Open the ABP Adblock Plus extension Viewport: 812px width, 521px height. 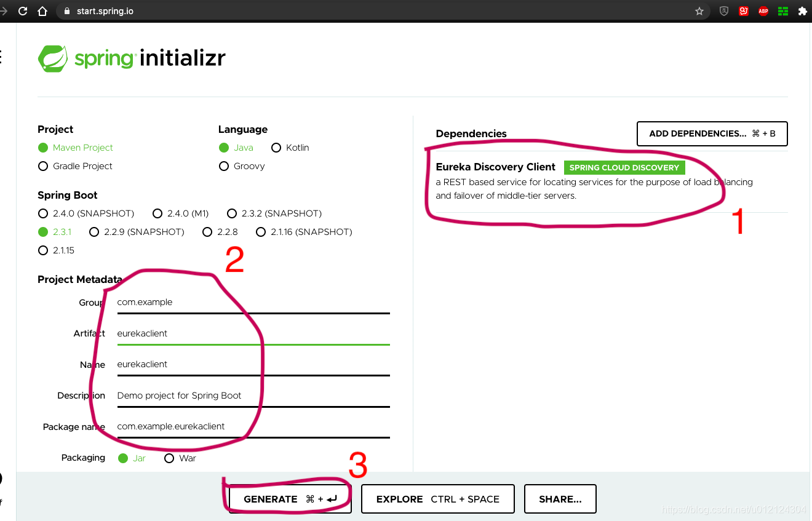(x=763, y=11)
